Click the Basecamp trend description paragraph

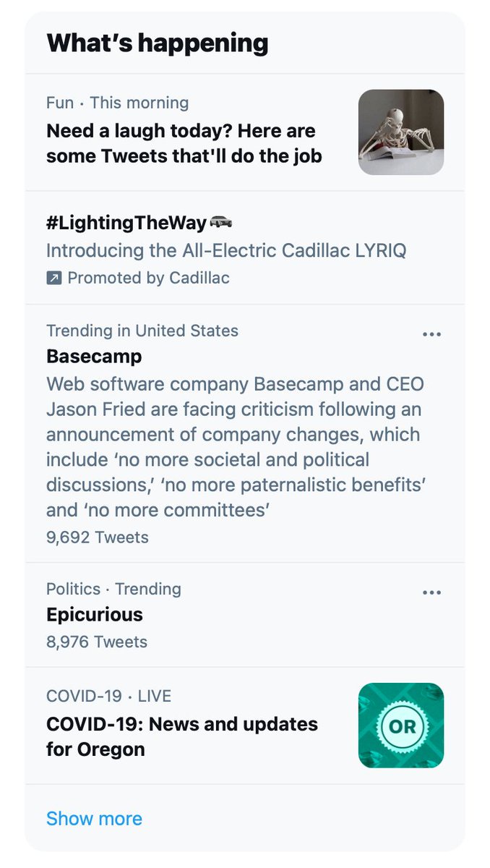235,446
